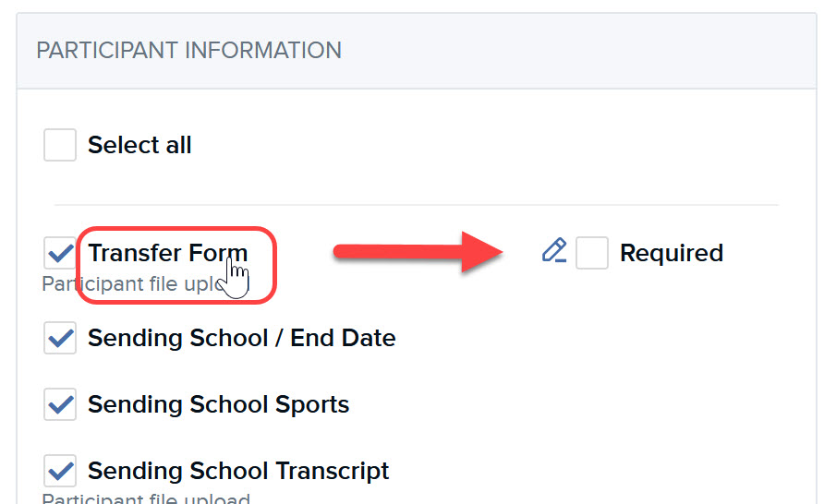Screen dimensions: 836x504
Task: Click file upload subtitle under Sending School Transcript
Action: coord(146,498)
